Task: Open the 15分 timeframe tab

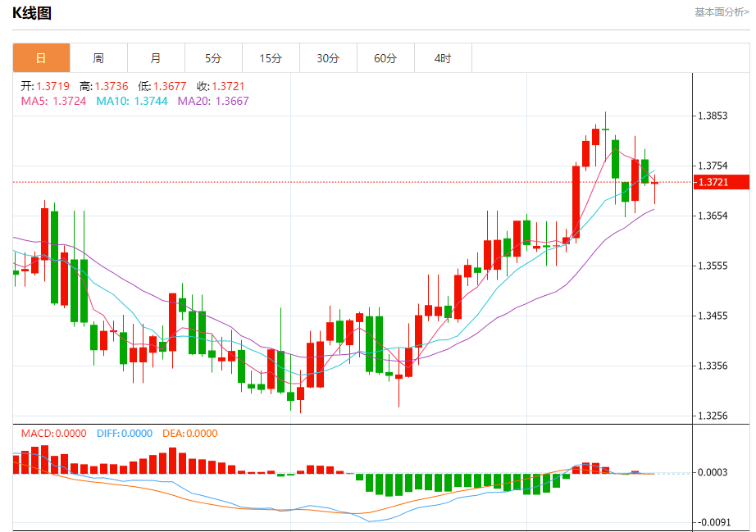Action: (x=271, y=58)
